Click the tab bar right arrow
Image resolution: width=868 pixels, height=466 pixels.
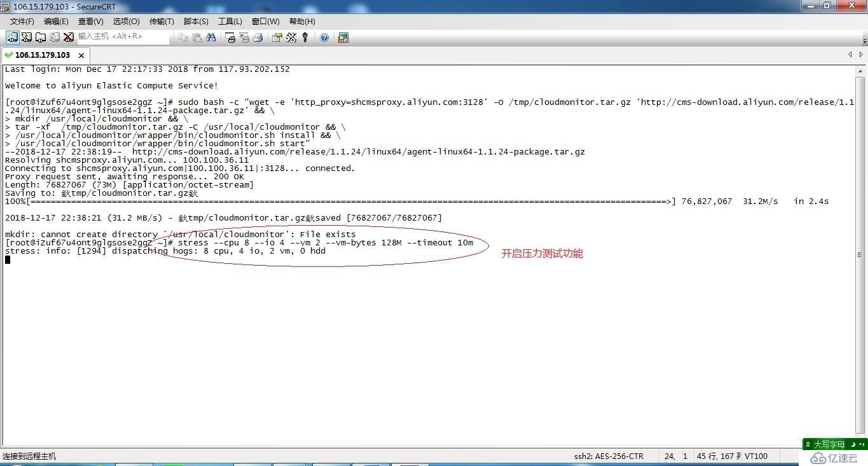pos(862,55)
